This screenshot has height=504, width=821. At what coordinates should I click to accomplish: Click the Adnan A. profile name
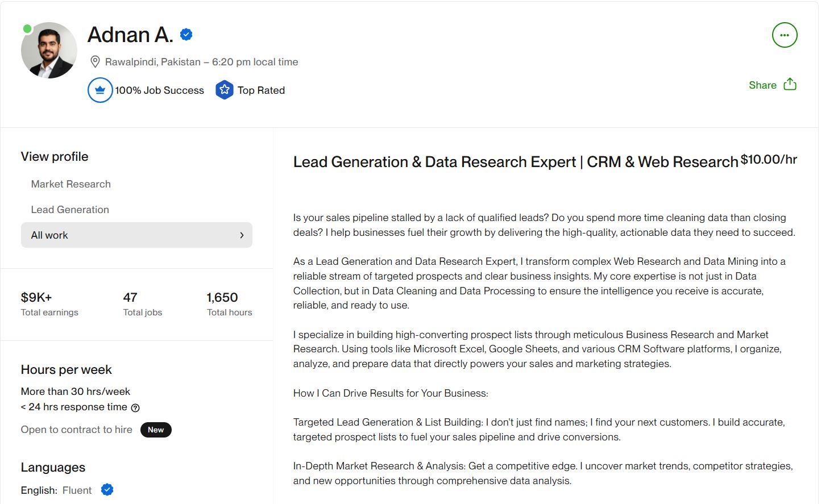coord(130,35)
